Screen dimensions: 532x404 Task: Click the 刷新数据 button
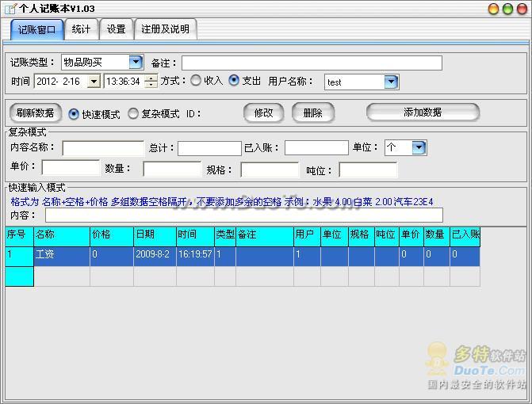(35, 112)
